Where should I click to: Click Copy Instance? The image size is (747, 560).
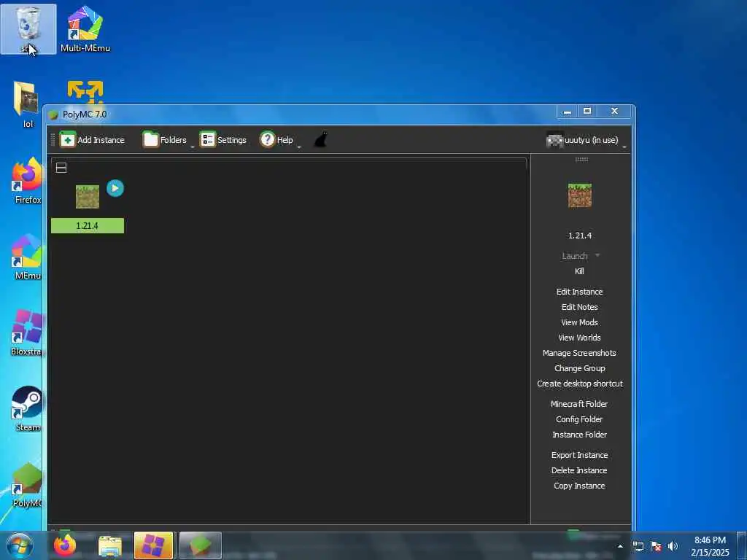tap(580, 486)
